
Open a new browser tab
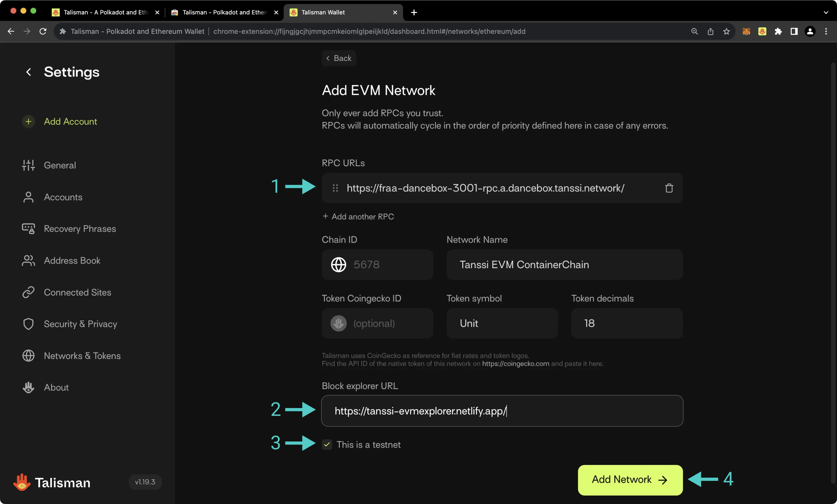point(414,12)
